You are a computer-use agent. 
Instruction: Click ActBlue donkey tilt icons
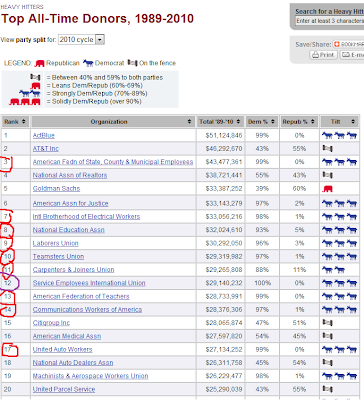coord(339,135)
